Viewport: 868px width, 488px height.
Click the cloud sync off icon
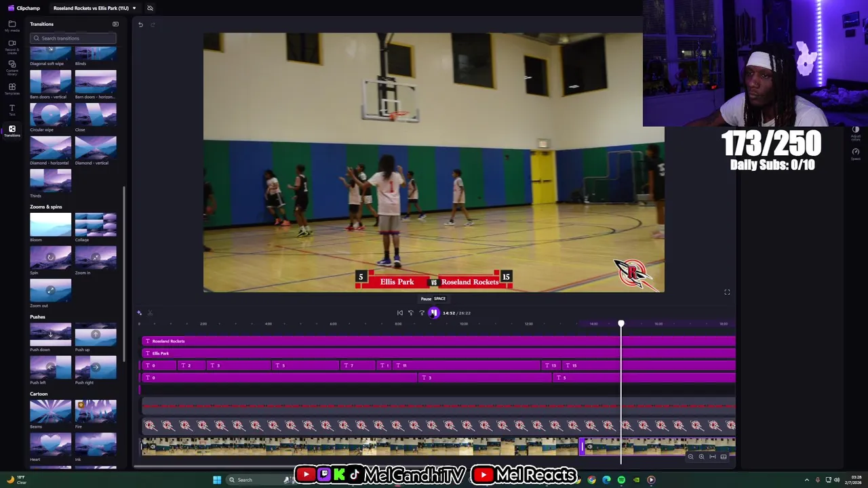(150, 8)
